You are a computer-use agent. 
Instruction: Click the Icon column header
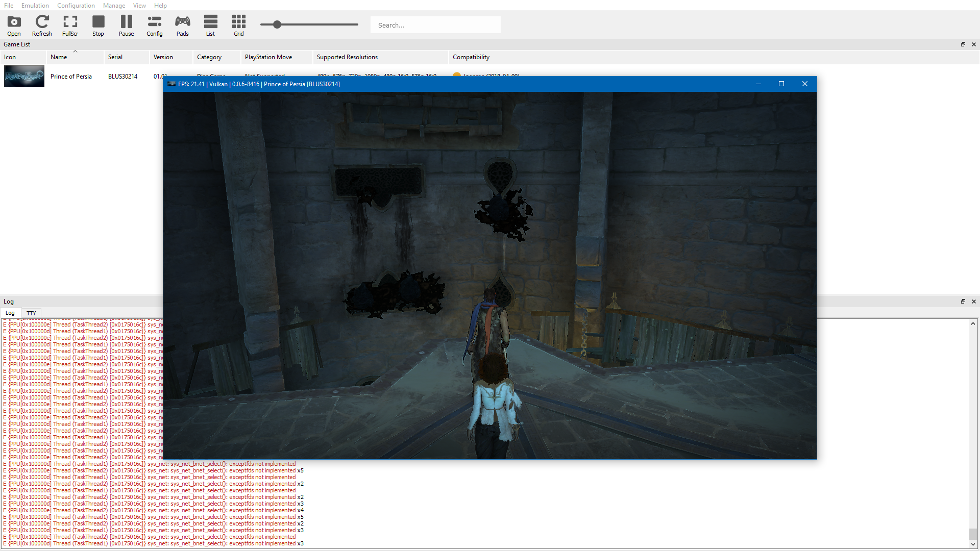tap(23, 57)
